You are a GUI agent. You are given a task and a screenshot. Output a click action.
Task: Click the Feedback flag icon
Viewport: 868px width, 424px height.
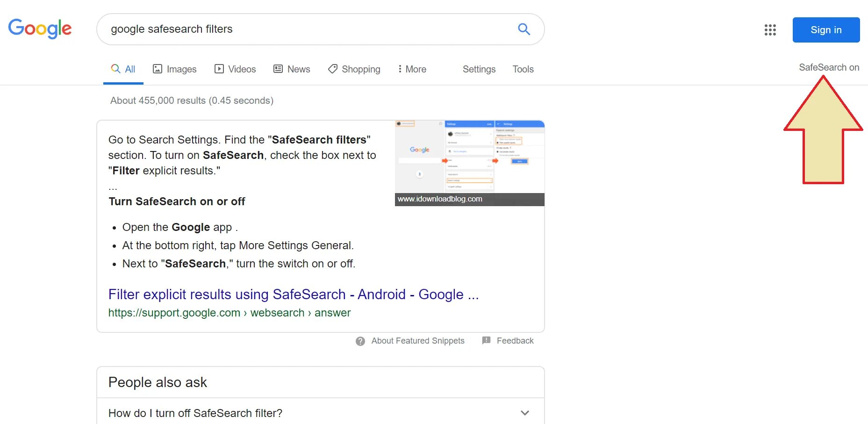click(x=486, y=340)
